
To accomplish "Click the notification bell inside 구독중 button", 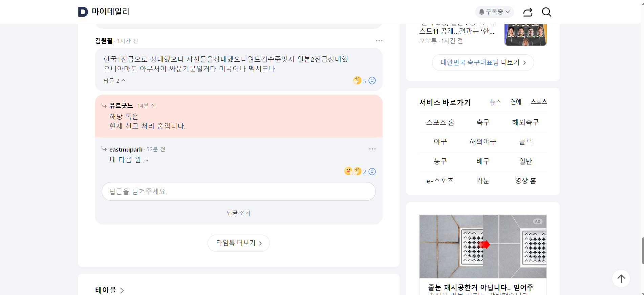I will point(482,12).
